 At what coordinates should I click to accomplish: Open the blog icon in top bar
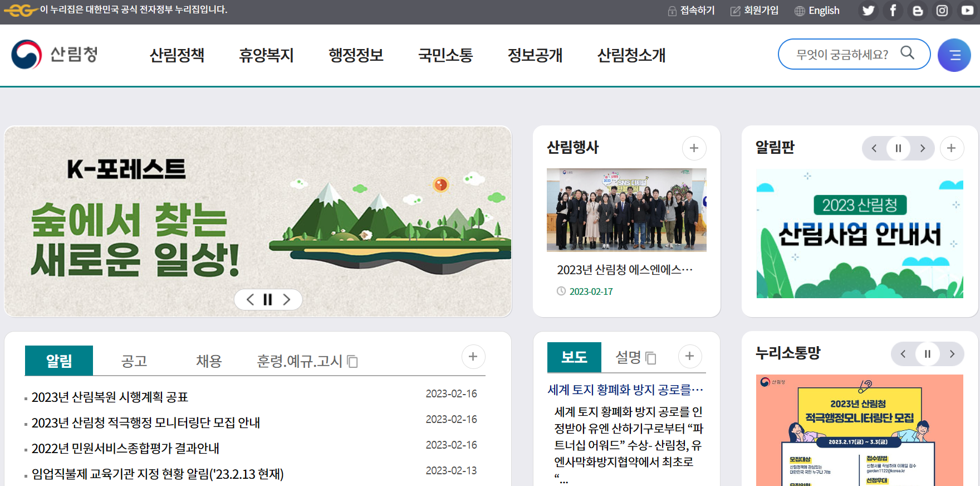pos(918,11)
